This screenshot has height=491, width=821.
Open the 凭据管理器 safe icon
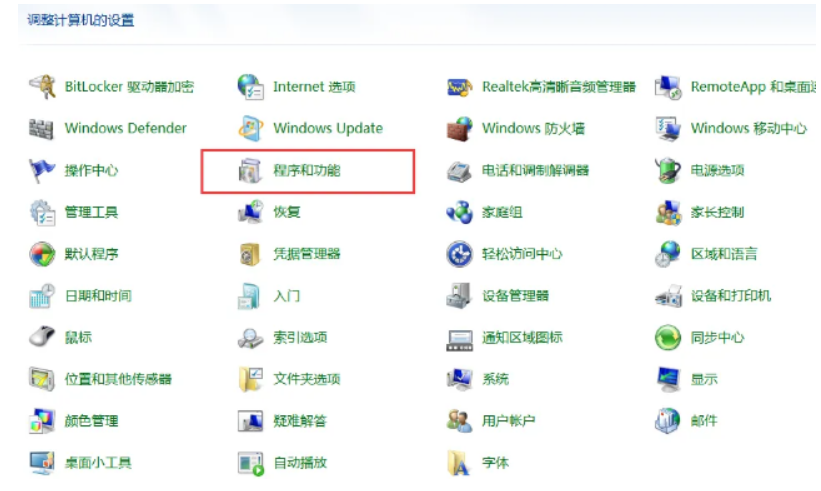pos(250,254)
